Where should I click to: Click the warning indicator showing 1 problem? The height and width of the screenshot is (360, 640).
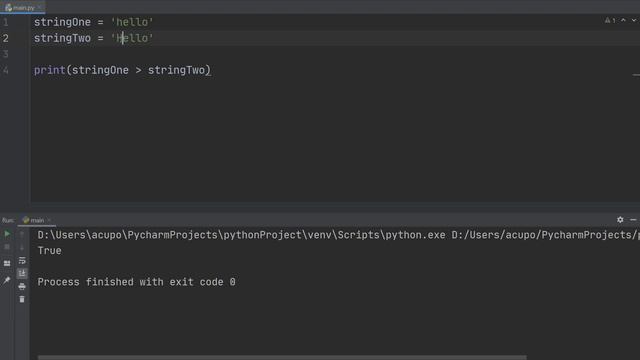click(x=610, y=20)
